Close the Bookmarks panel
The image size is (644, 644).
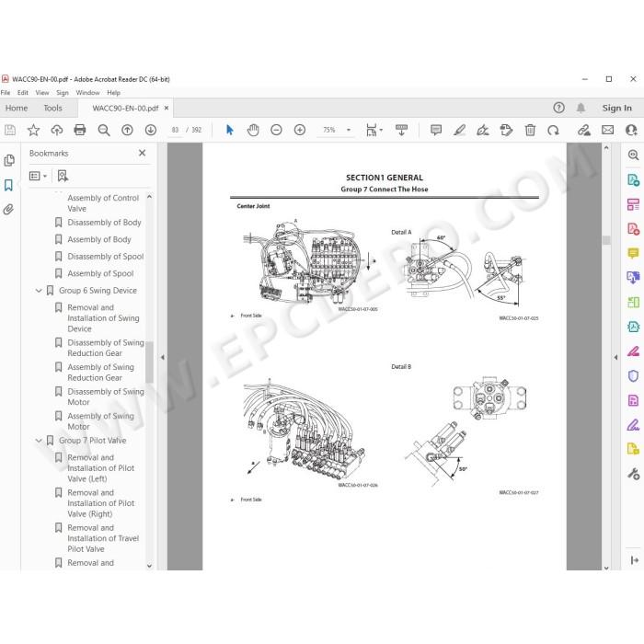click(142, 153)
